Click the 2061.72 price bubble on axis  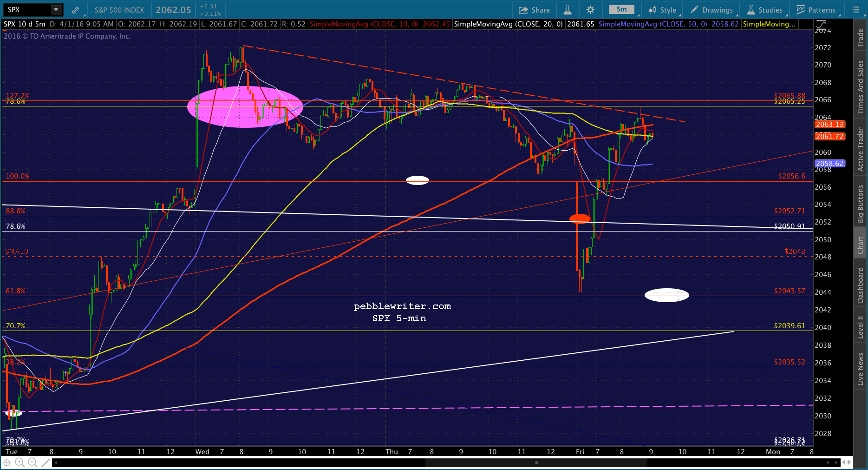(829, 137)
